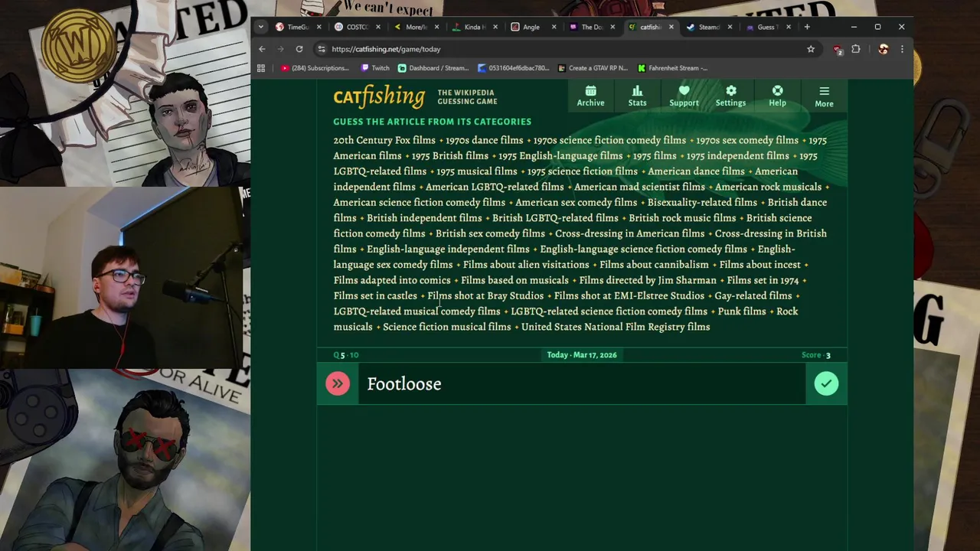Screen dimensions: 980x551
Task: Click the Q 5 · 10 question counter
Action: pyautogui.click(x=346, y=355)
